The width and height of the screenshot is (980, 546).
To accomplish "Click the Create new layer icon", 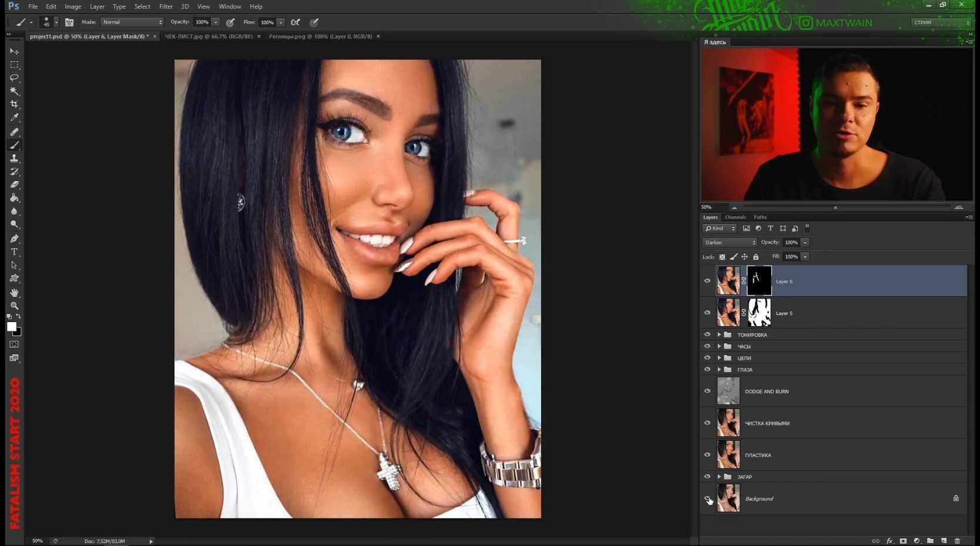I will (944, 541).
